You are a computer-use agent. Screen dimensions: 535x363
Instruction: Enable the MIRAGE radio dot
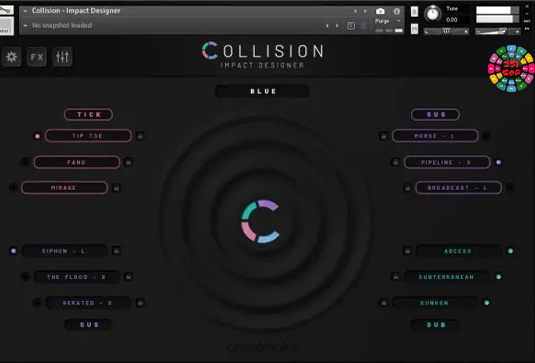coord(13,188)
